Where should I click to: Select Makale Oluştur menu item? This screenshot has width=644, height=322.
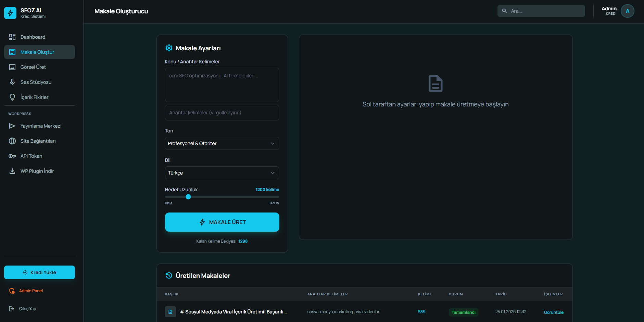tap(39, 52)
